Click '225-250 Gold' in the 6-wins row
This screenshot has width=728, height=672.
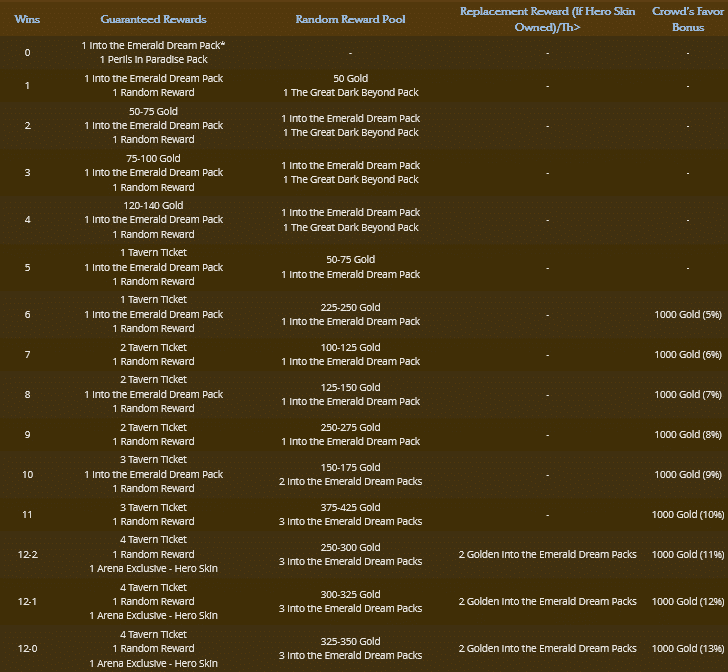[351, 307]
